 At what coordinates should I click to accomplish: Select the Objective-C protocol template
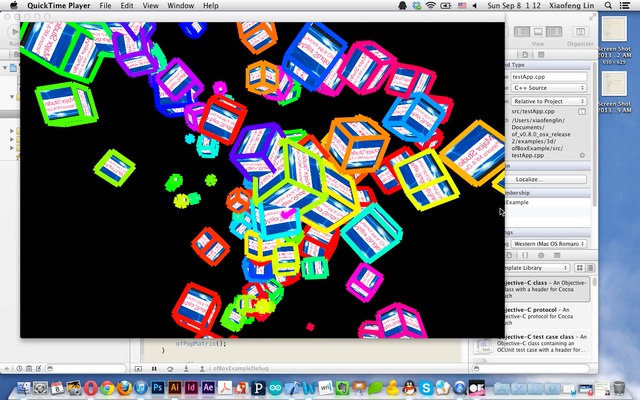(547, 316)
